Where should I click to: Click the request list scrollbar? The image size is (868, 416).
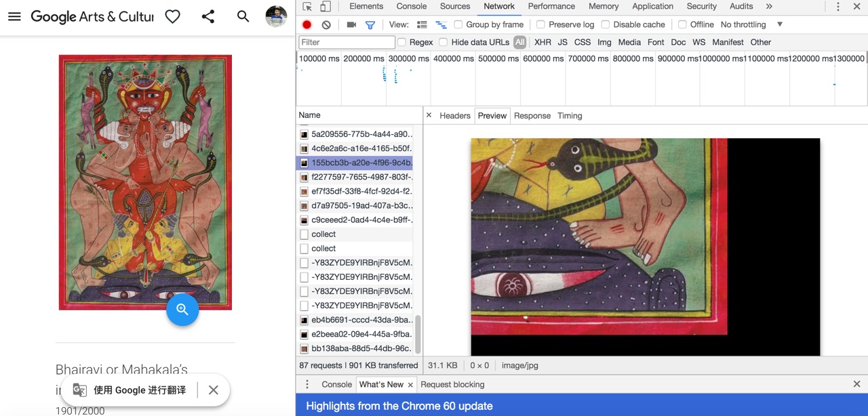tap(418, 333)
